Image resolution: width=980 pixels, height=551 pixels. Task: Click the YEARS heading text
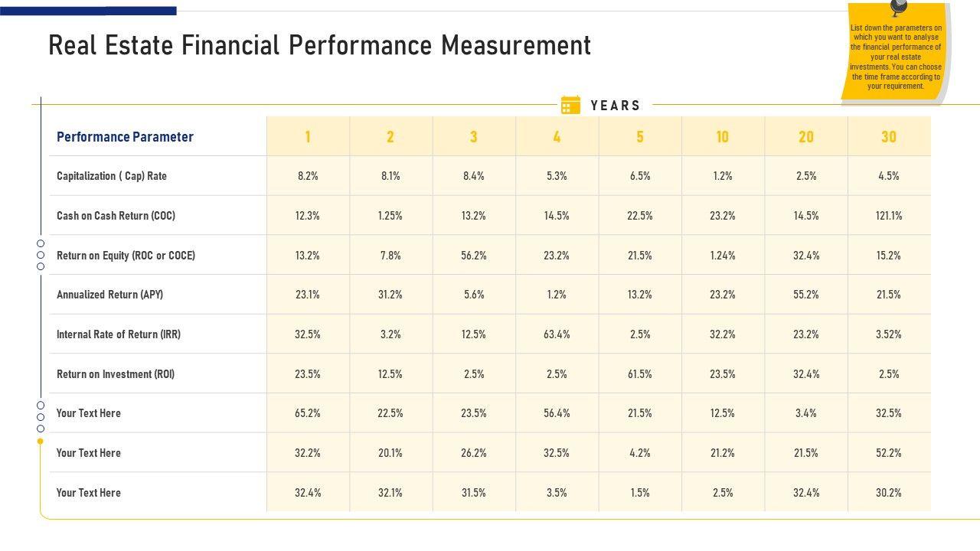(x=616, y=106)
